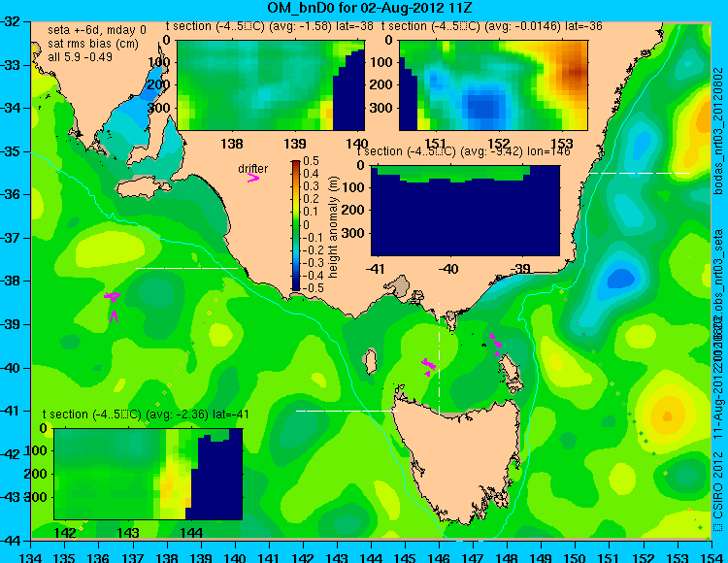Click the -40 tick of the lon=146 inset
Image resolution: width=728 pixels, height=563 pixels.
[x=448, y=268]
